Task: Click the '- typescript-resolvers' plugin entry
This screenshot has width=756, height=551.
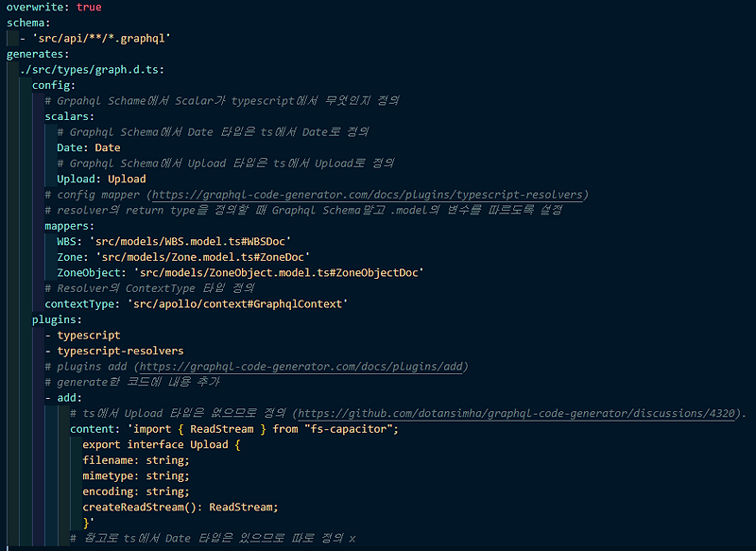Action: pyautogui.click(x=113, y=351)
